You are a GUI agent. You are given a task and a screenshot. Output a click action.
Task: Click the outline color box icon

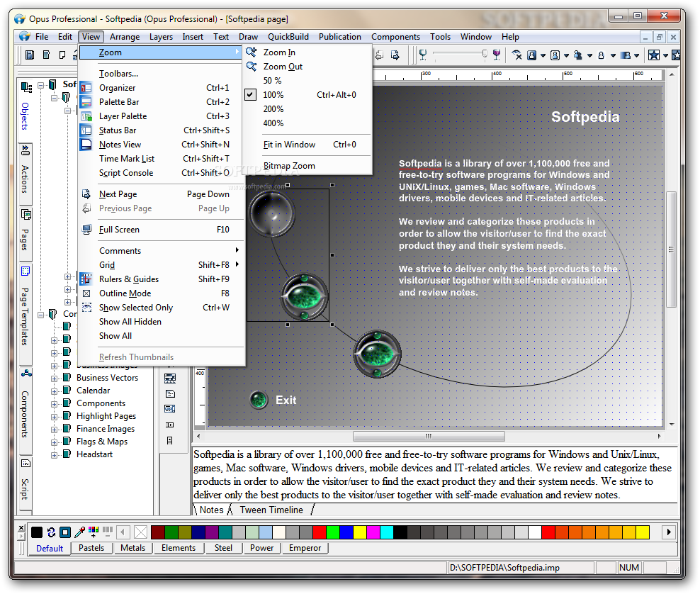pos(65,532)
